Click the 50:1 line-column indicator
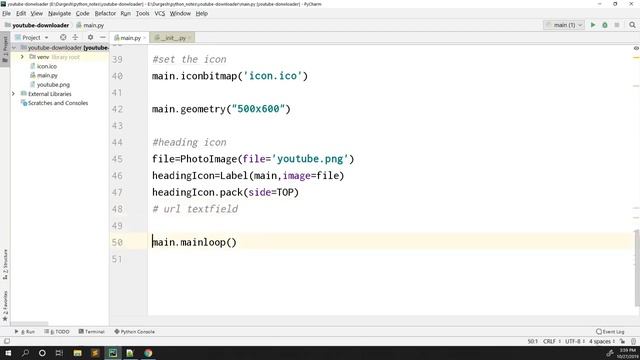 coord(533,341)
